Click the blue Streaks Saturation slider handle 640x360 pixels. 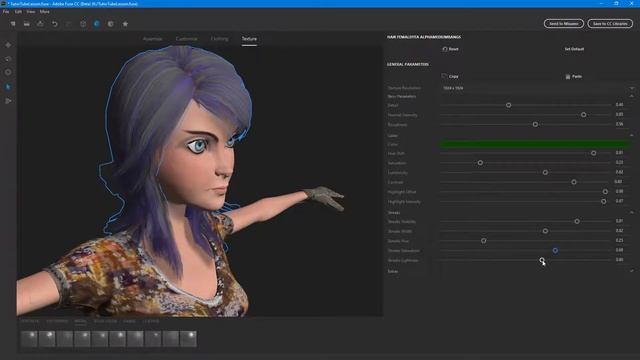tap(555, 250)
